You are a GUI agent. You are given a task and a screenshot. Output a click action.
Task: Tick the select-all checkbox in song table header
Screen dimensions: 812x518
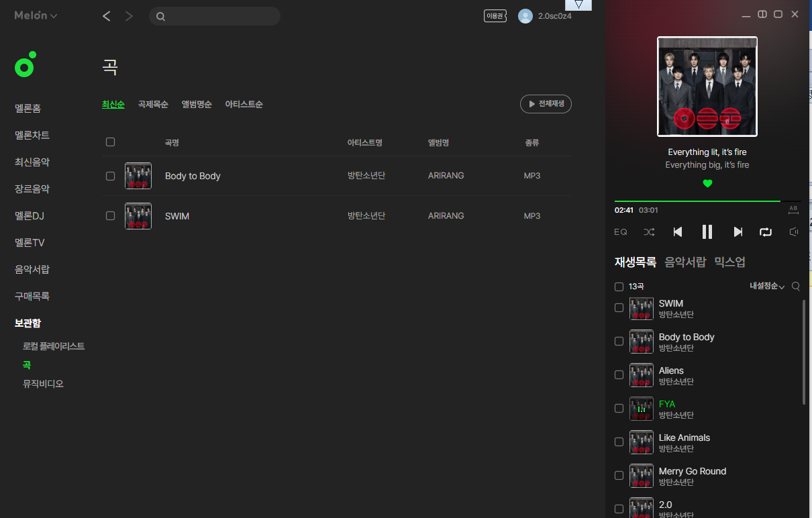coord(111,142)
